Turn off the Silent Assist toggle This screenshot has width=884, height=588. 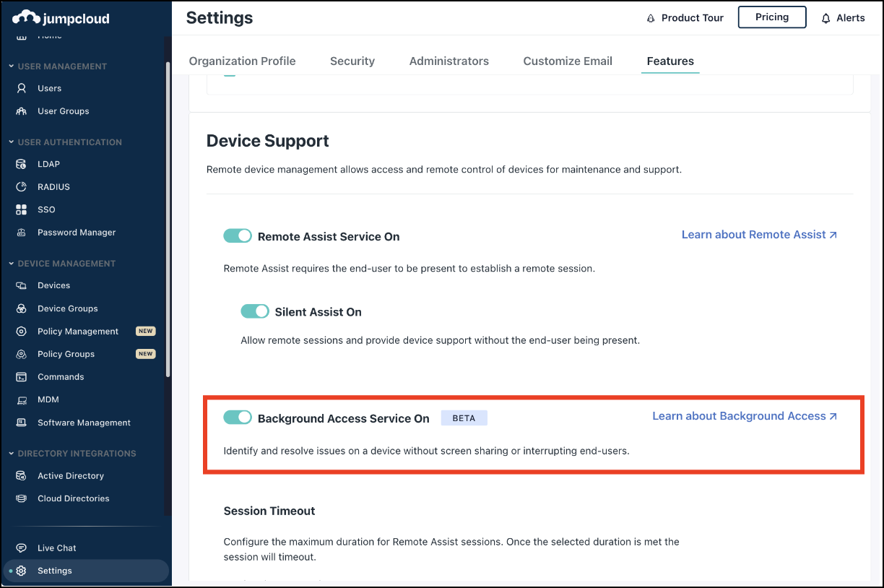tap(255, 311)
